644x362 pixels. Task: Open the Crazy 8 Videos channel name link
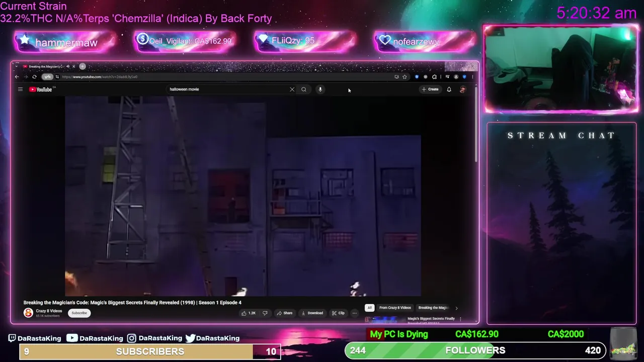[49, 311]
